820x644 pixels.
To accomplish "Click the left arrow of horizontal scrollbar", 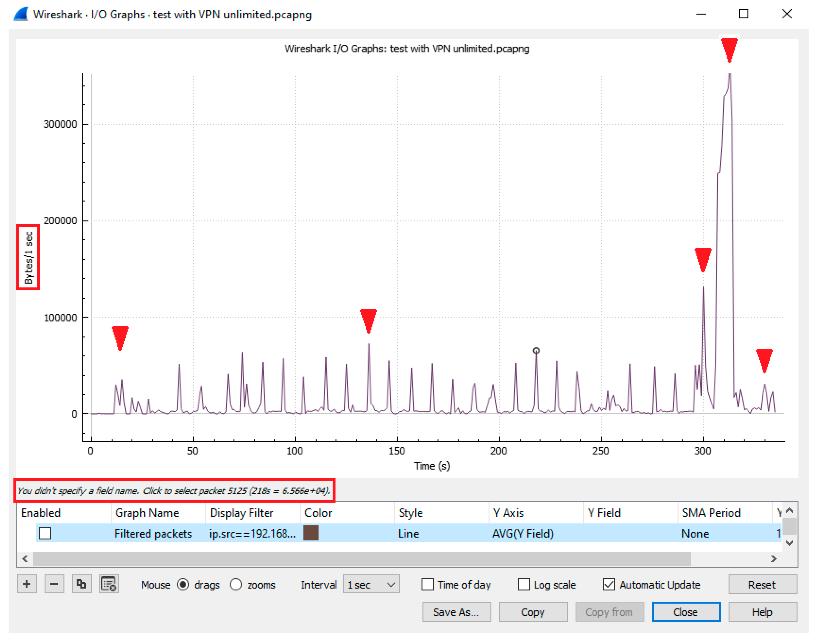I will (25, 559).
